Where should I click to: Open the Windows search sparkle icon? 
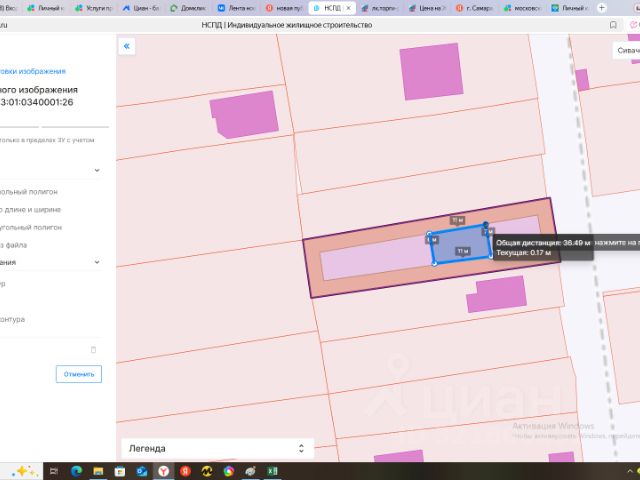pos(23,471)
